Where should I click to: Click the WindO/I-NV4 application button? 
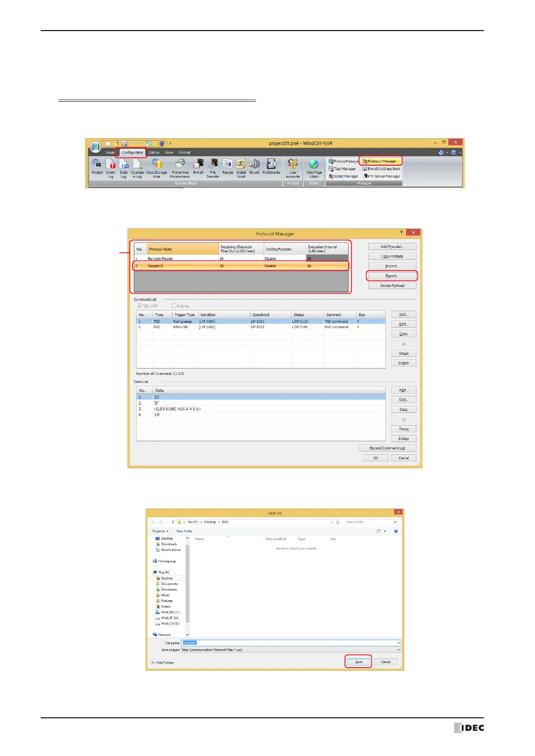pyautogui.click(x=95, y=147)
